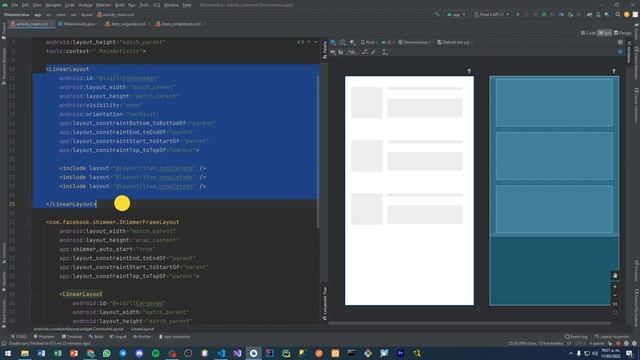Open the SDK Manager icon
This screenshot has width=640, height=360.
[x=607, y=15]
